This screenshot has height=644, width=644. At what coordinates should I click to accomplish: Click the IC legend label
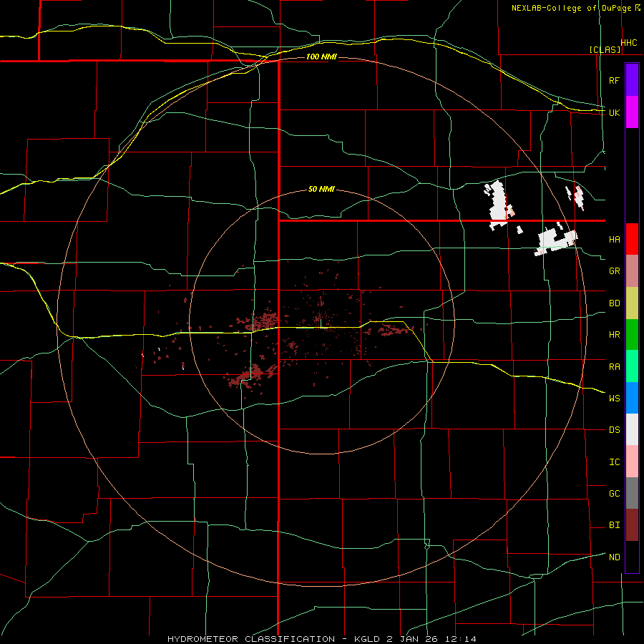pyautogui.click(x=614, y=462)
